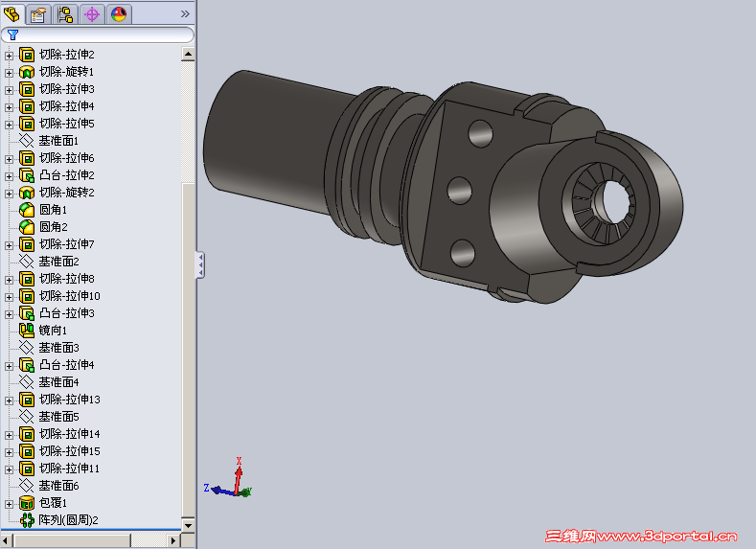Select the 切除-拉伸13 feature icon
Screen dimensions: 756x549
pyautogui.click(x=27, y=400)
